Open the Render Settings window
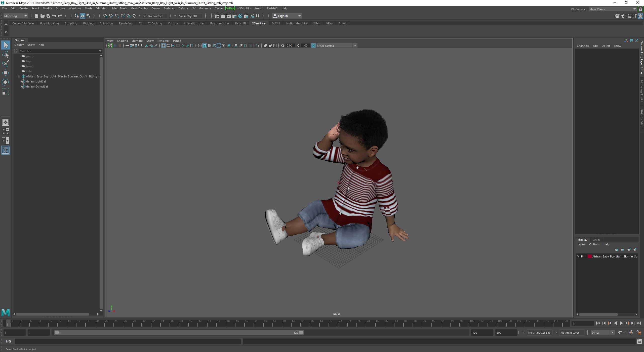The height and width of the screenshot is (352, 644). click(x=234, y=16)
